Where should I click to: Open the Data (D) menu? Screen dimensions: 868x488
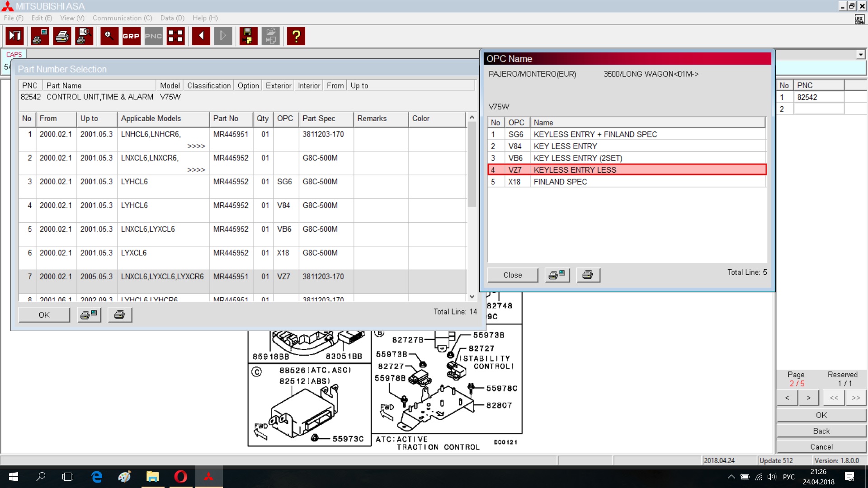coord(172,18)
